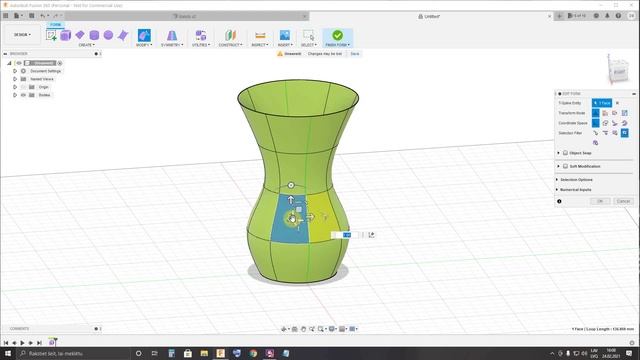The height and width of the screenshot is (360, 640).
Task: Click the Symmetry tool icon
Action: pyautogui.click(x=172, y=35)
